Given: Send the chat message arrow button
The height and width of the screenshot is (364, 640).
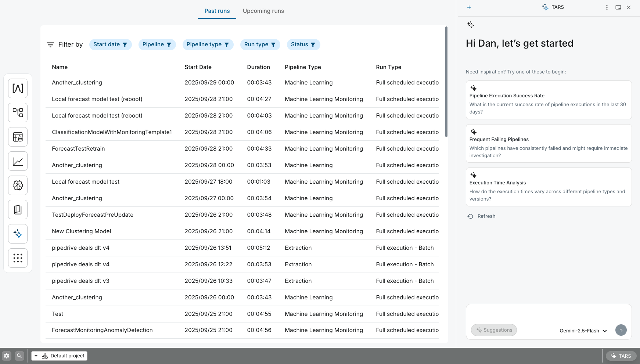Looking at the screenshot, I should pos(621,330).
